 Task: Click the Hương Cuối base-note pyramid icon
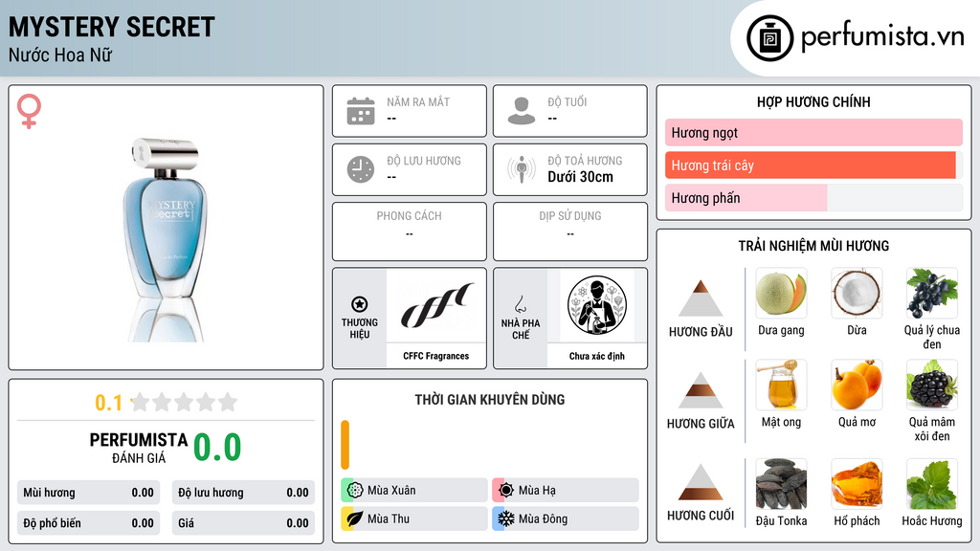pos(701,482)
